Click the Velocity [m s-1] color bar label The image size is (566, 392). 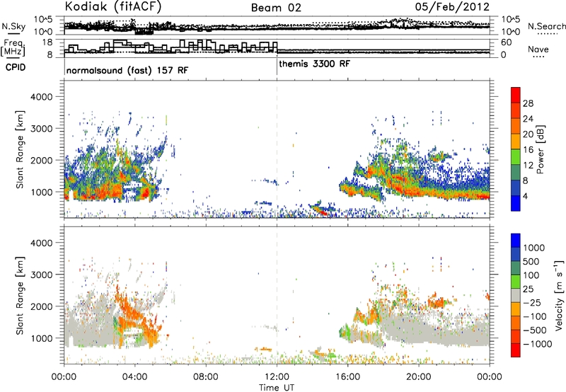[x=559, y=295]
